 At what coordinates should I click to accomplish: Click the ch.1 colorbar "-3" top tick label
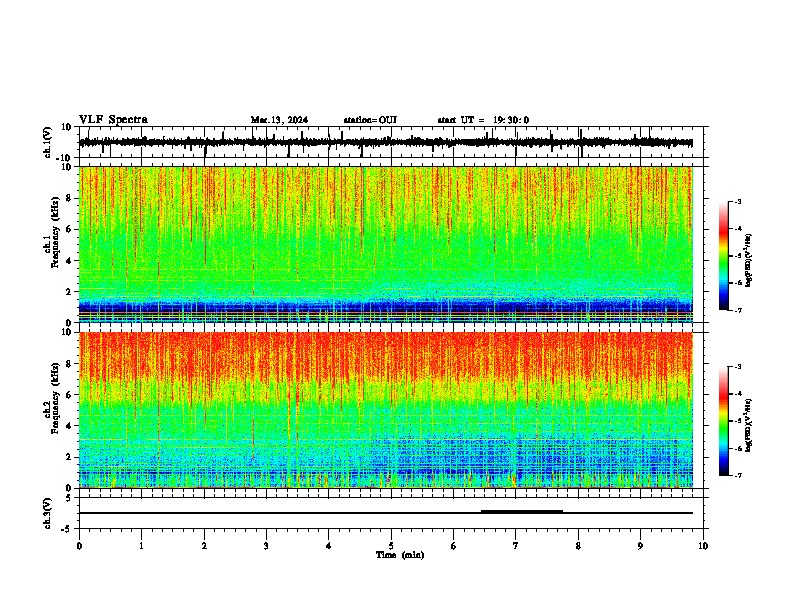738,201
